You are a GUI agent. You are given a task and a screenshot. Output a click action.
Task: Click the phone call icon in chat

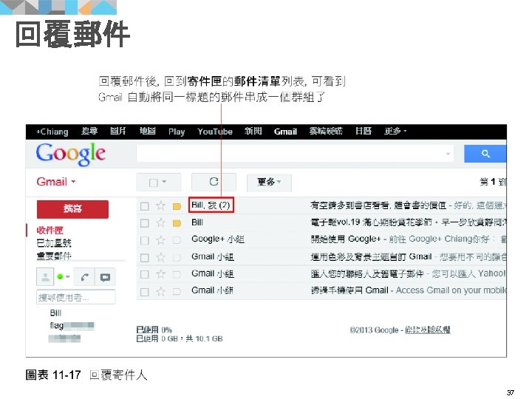[x=84, y=277]
